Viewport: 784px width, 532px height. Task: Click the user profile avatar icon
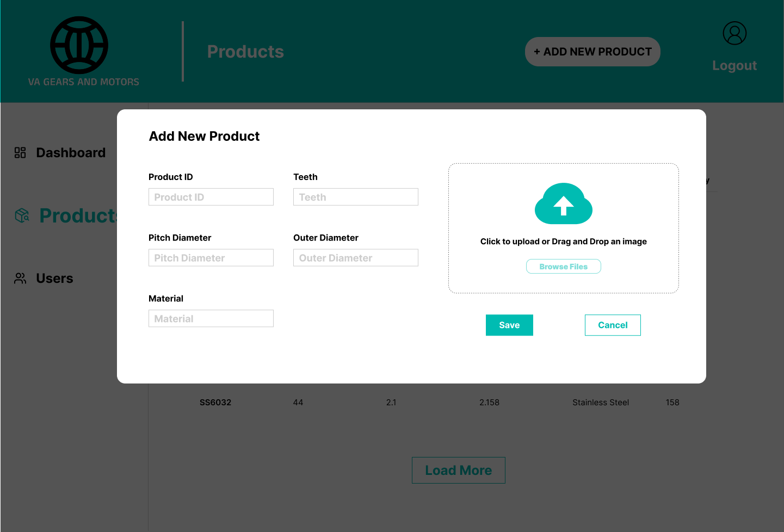point(734,33)
